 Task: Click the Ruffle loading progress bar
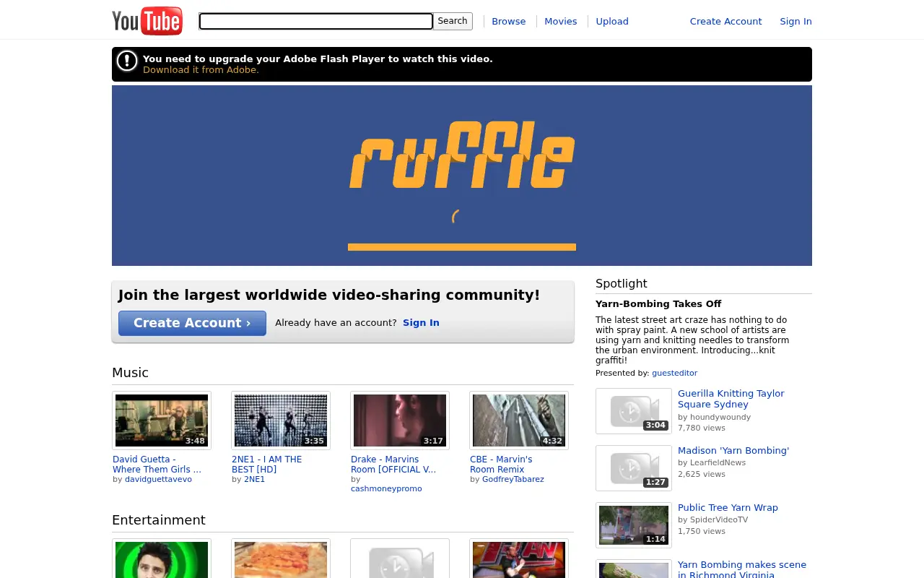(462, 247)
